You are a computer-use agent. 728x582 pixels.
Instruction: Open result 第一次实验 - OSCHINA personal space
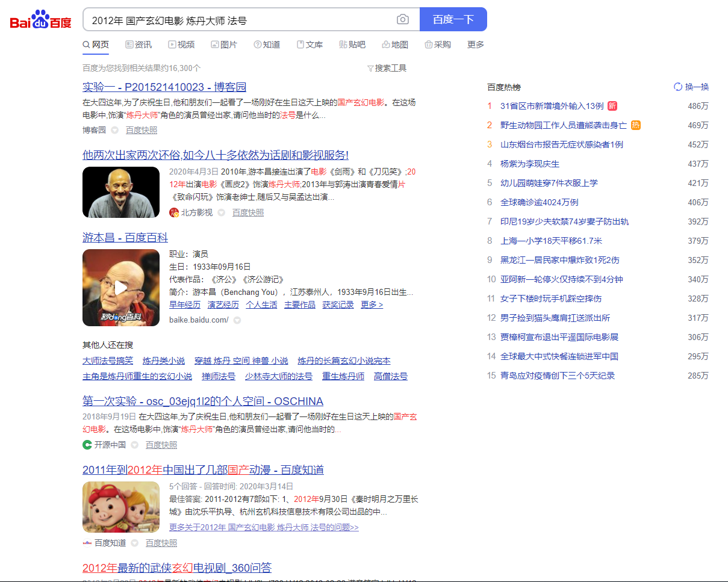[203, 401]
